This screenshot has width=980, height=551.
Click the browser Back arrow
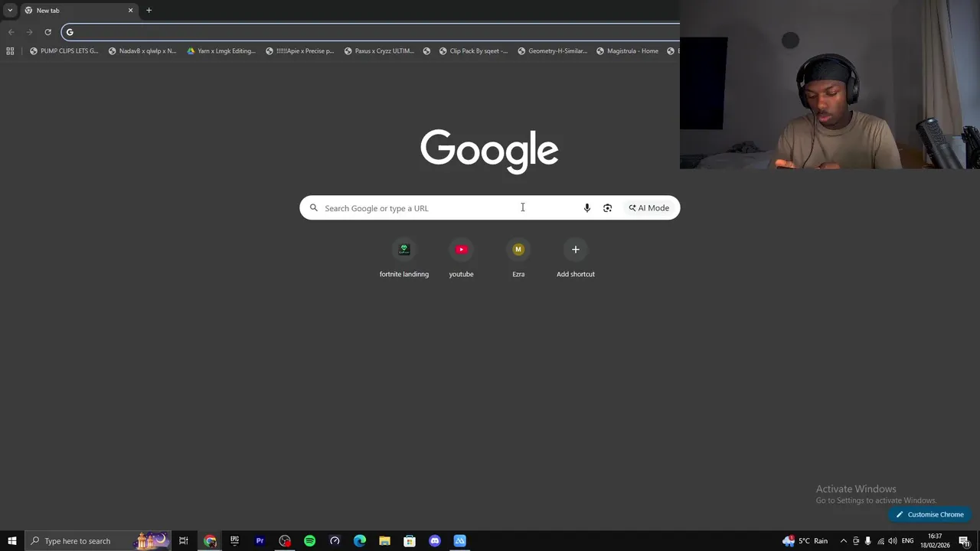[x=11, y=32]
